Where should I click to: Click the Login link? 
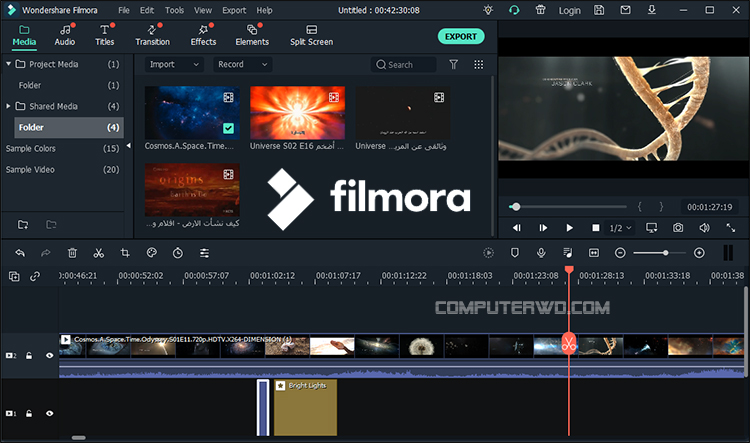(x=570, y=11)
